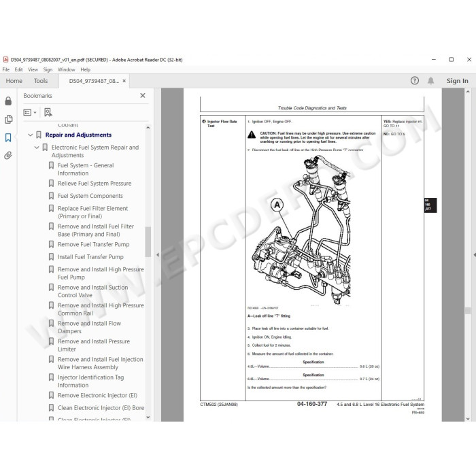476x476 pixels.
Task: Open the Help menu
Action: click(85, 69)
